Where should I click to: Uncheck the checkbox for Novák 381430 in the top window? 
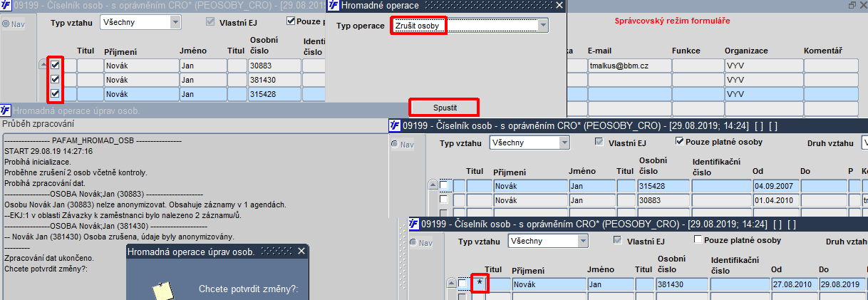tap(56, 79)
